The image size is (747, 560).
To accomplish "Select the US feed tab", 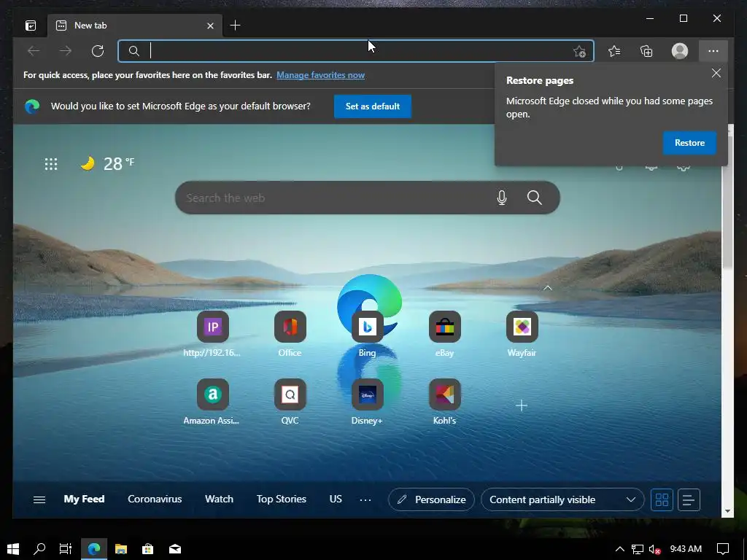I will click(x=336, y=499).
